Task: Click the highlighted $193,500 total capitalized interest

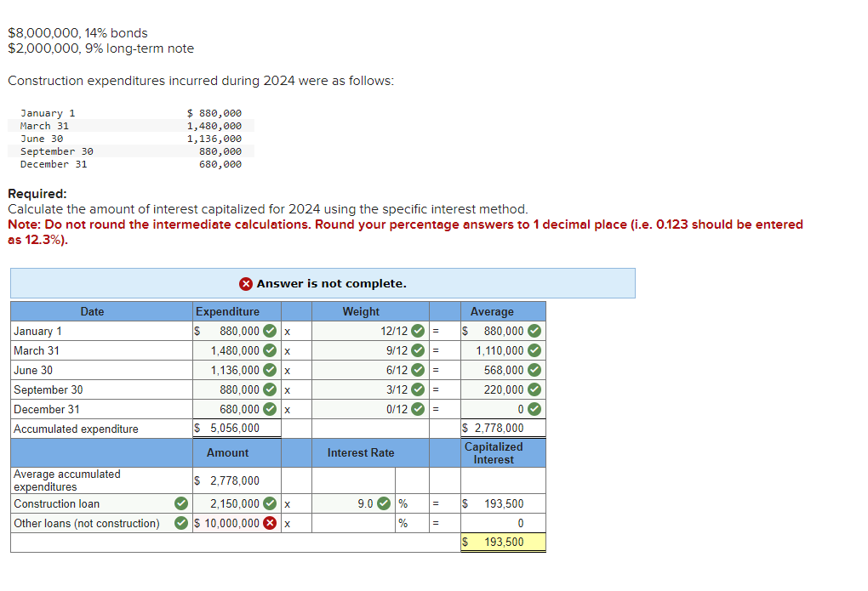Action: (x=503, y=542)
